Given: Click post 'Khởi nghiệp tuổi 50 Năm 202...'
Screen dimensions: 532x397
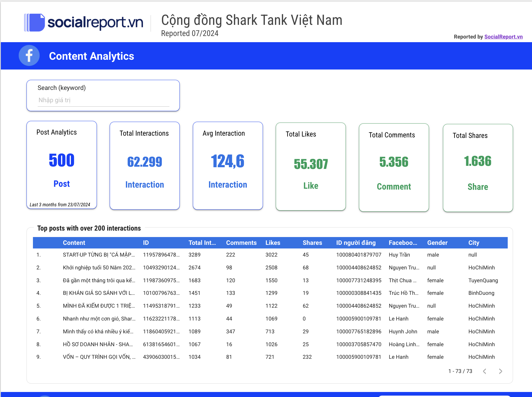Looking at the screenshot, I should click(99, 267).
